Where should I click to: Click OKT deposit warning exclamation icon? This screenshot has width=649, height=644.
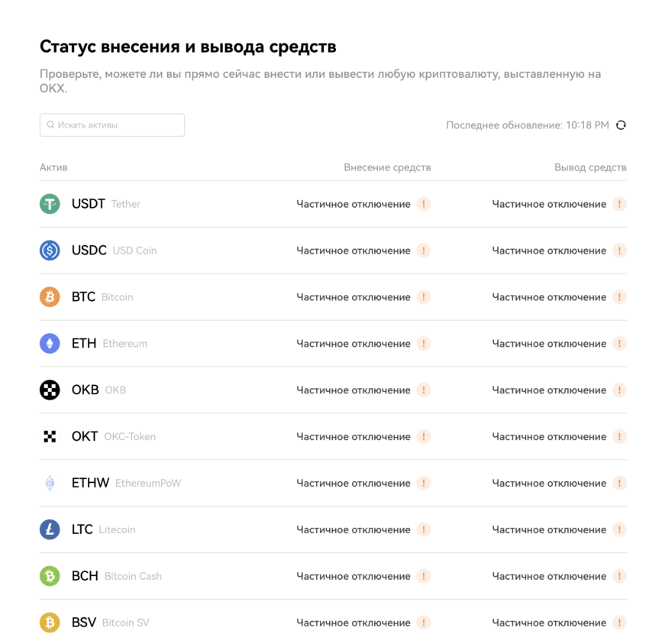[x=424, y=436]
